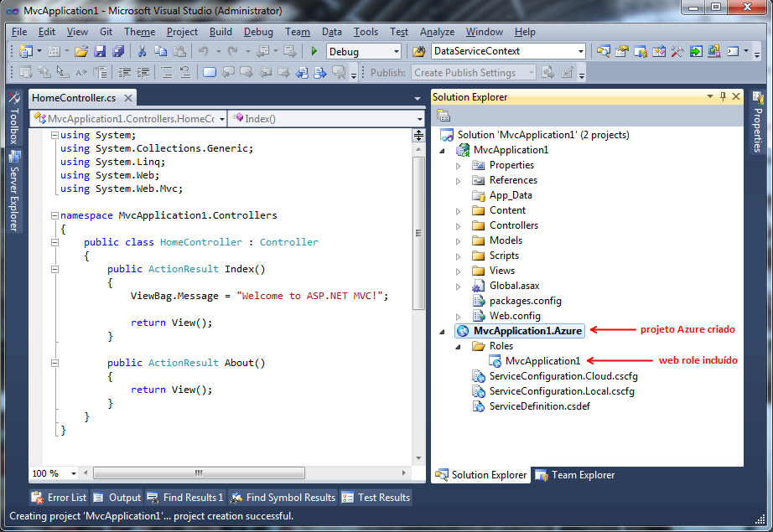Open the Error List panel
The width and height of the screenshot is (773, 532).
59,498
